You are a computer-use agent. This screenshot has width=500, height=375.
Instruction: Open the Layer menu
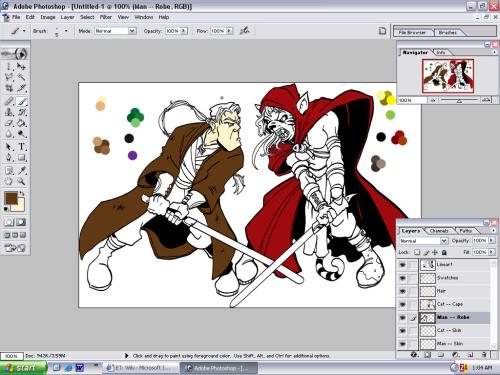(67, 17)
